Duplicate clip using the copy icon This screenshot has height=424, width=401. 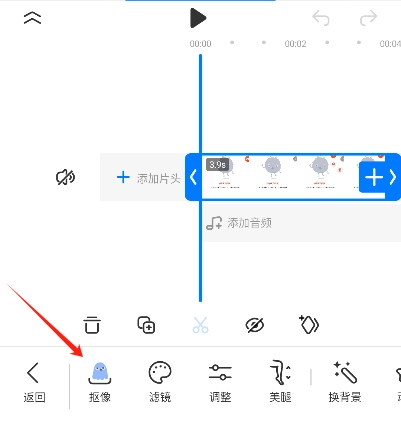(x=146, y=324)
